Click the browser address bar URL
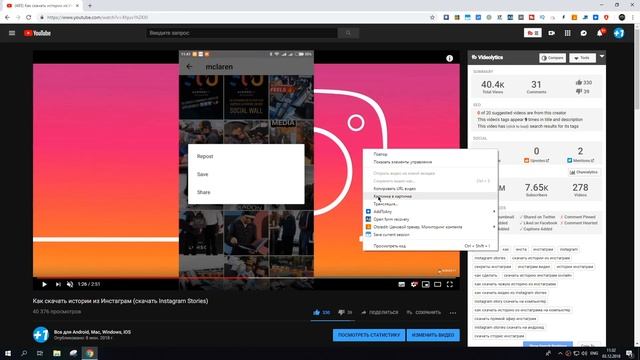The height and width of the screenshot is (360, 640). coord(98,18)
